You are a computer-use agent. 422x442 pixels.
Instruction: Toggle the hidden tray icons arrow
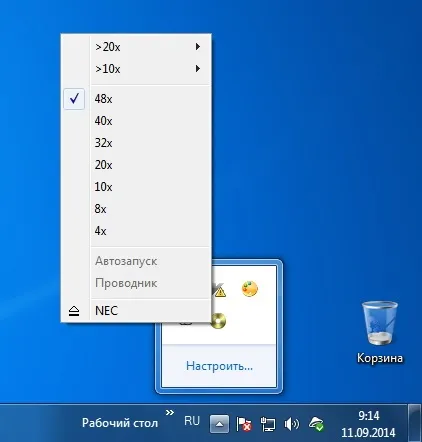coord(219,424)
